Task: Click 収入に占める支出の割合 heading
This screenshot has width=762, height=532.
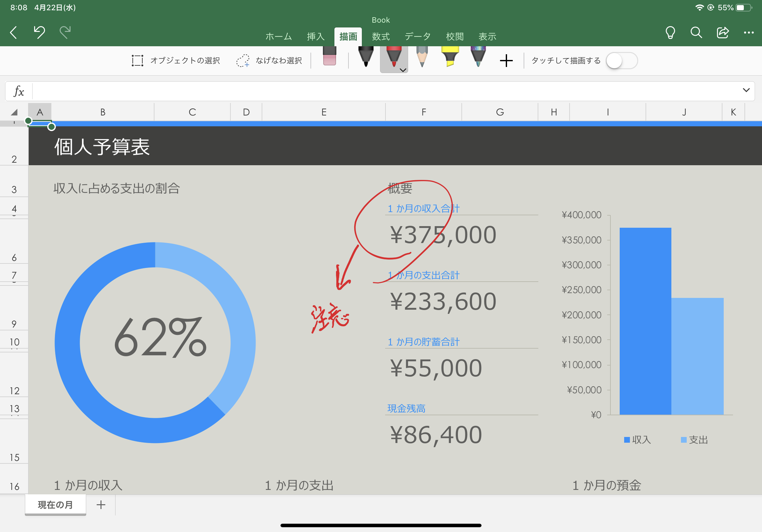Action: [117, 188]
